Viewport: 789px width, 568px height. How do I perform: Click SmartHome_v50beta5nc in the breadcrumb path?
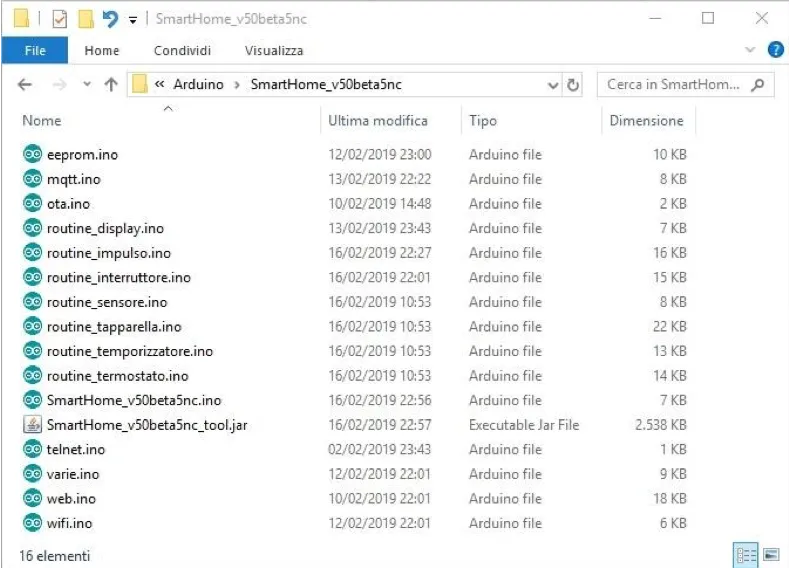(x=326, y=85)
